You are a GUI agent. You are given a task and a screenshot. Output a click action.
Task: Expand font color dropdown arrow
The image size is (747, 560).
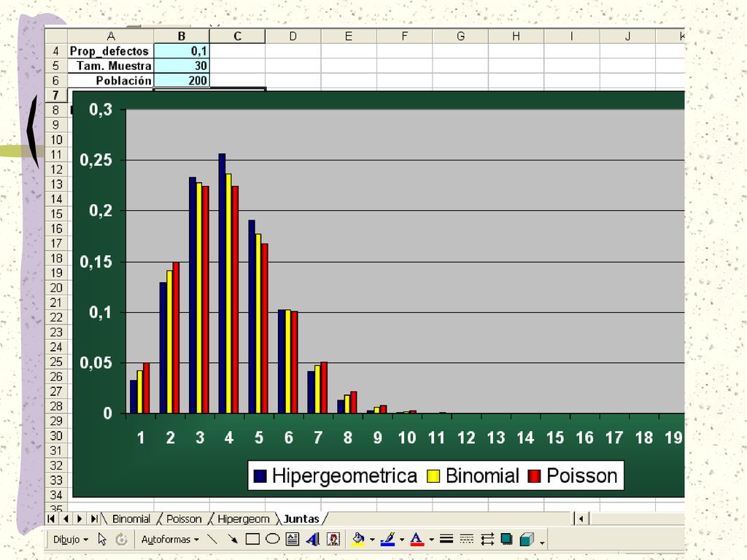tap(431, 540)
